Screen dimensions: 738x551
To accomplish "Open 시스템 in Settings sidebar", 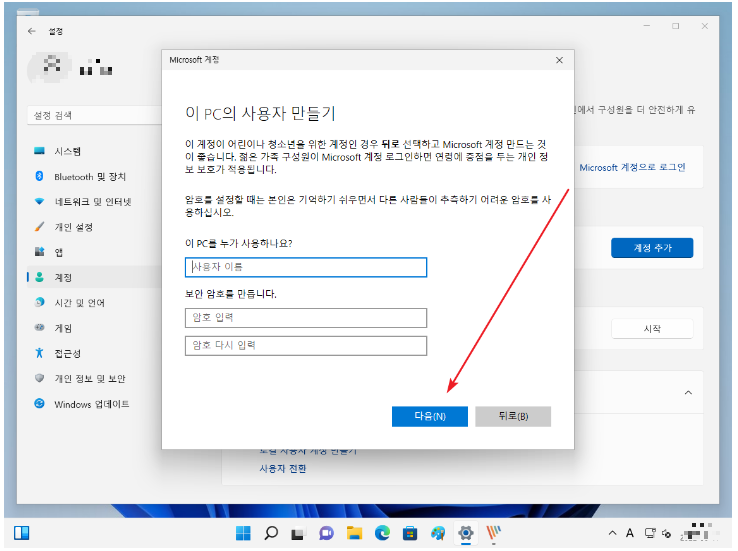I will click(x=94, y=151).
